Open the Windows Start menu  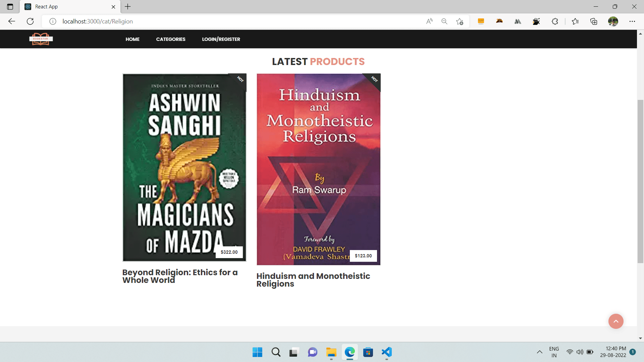(x=257, y=352)
